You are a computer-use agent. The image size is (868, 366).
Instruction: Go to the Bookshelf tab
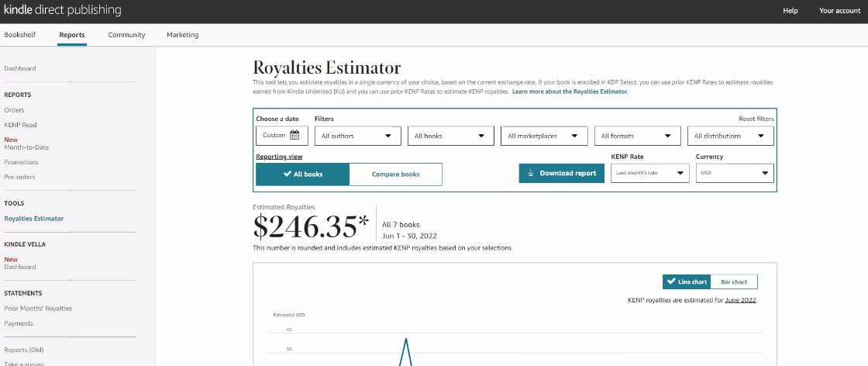(20, 35)
